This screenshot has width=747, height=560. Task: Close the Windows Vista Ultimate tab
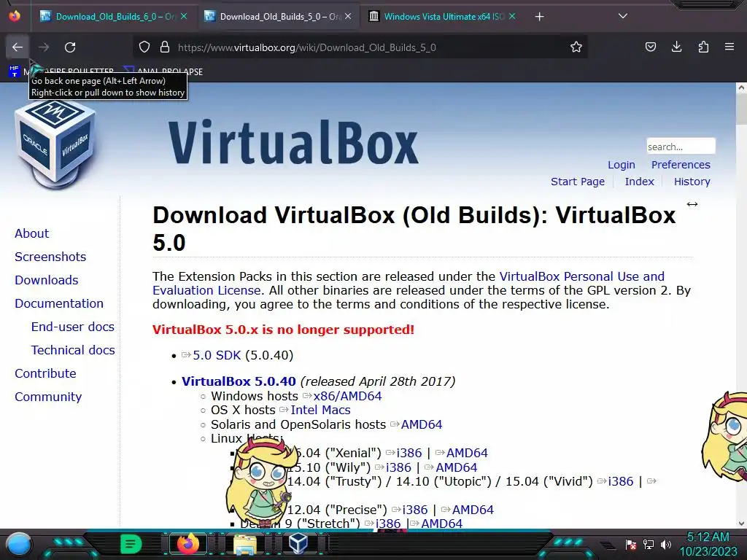(512, 17)
